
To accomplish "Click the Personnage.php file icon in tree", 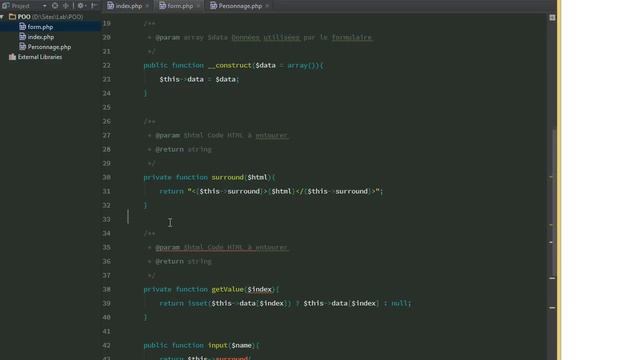I will coord(22,47).
